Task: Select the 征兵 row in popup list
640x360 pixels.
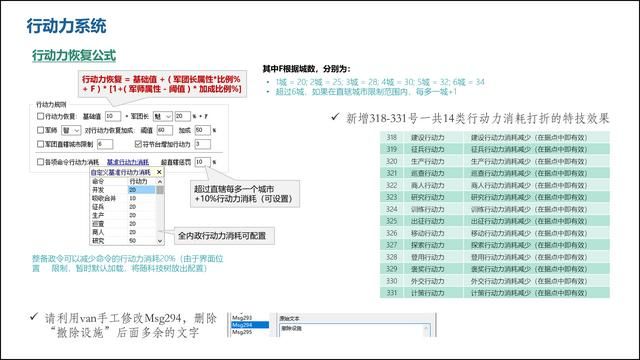Action: (x=123, y=207)
